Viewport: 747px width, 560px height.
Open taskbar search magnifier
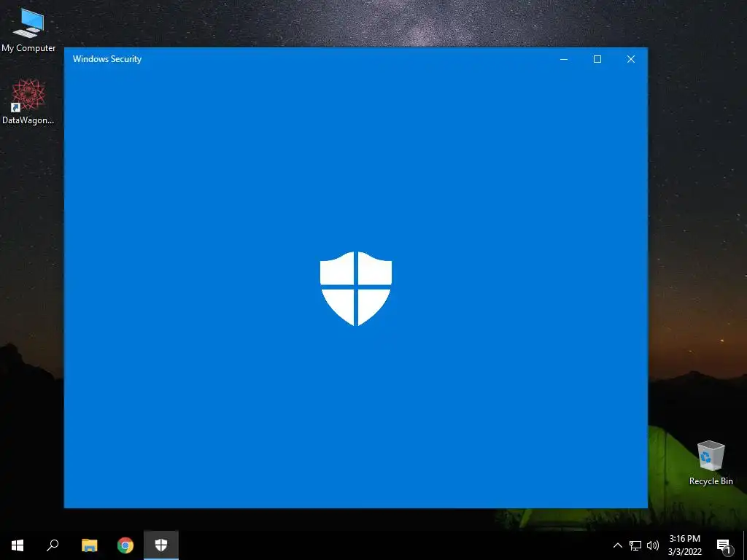click(x=53, y=545)
